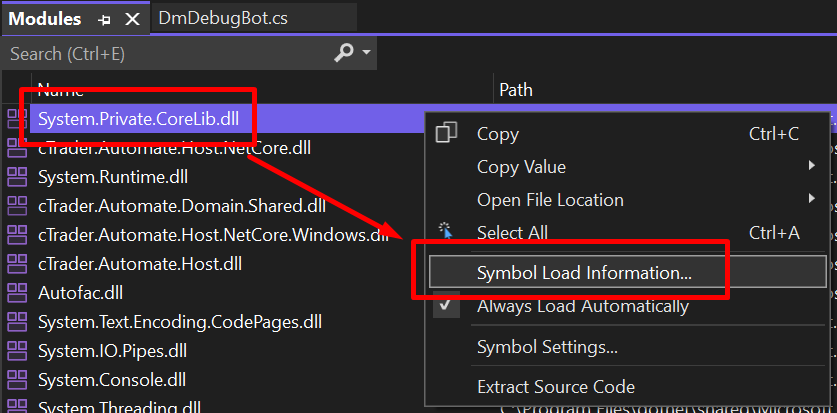Click module icon beside System.Console.dll
The image size is (837, 413).
[x=17, y=380]
